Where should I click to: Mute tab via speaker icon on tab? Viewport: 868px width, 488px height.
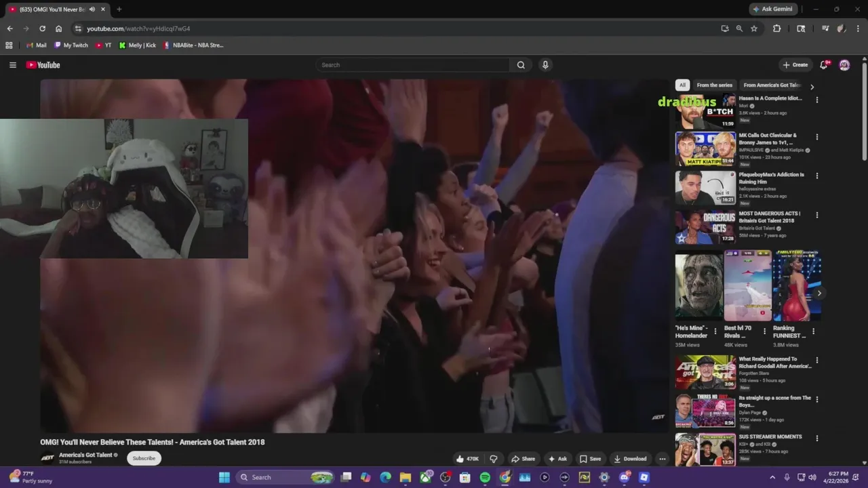click(x=92, y=9)
